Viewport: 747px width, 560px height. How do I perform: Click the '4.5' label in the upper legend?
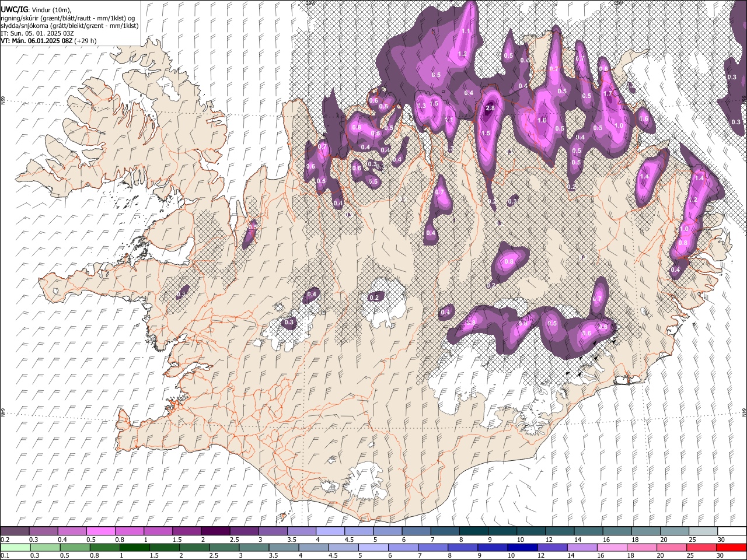[x=349, y=540]
